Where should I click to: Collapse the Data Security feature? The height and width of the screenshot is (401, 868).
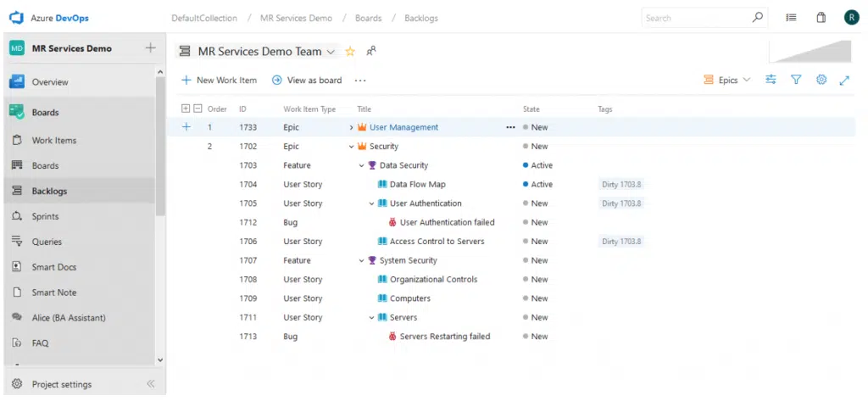(361, 166)
